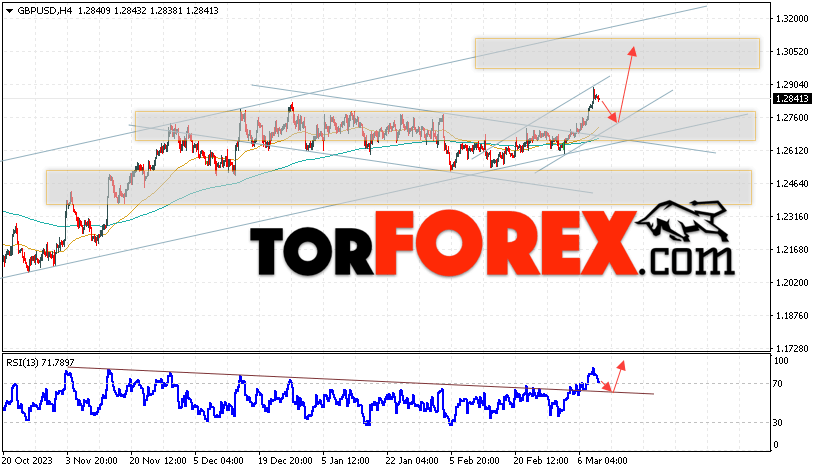816x472 pixels.
Task: Click the RSI scale value 0
Action: [776, 445]
